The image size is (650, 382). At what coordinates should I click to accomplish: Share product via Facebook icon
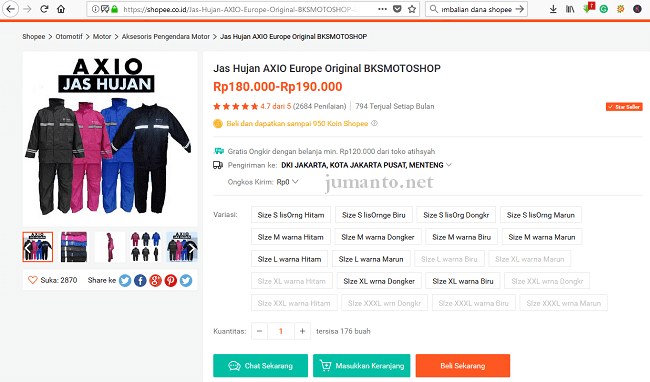click(140, 281)
